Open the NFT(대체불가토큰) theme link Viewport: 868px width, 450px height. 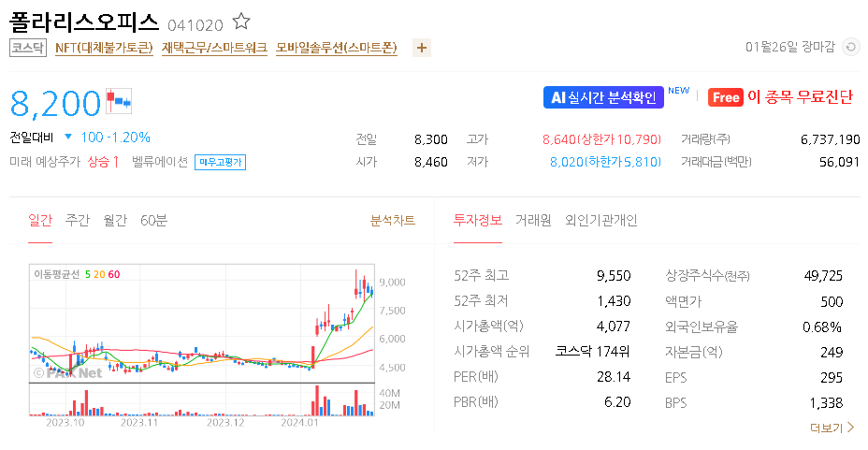[x=104, y=48]
